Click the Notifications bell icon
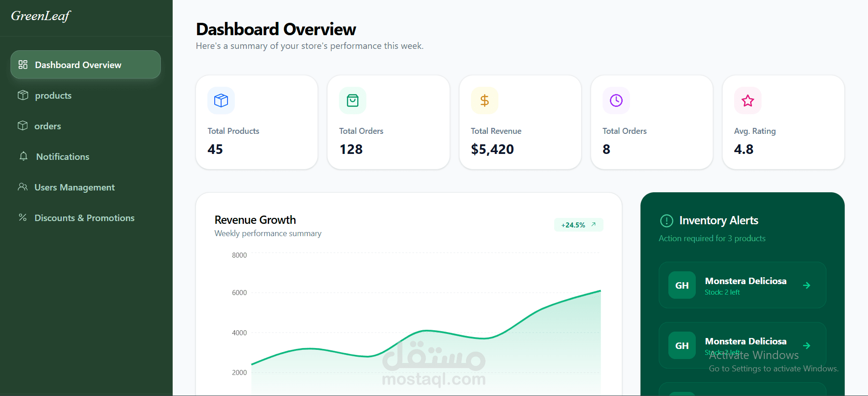Viewport: 868px width, 396px height. [x=23, y=156]
